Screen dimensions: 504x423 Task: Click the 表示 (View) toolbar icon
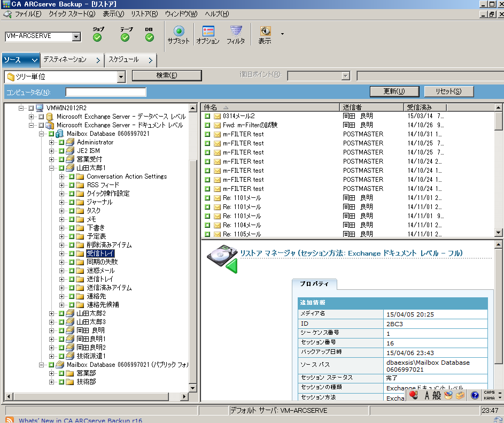coord(265,32)
